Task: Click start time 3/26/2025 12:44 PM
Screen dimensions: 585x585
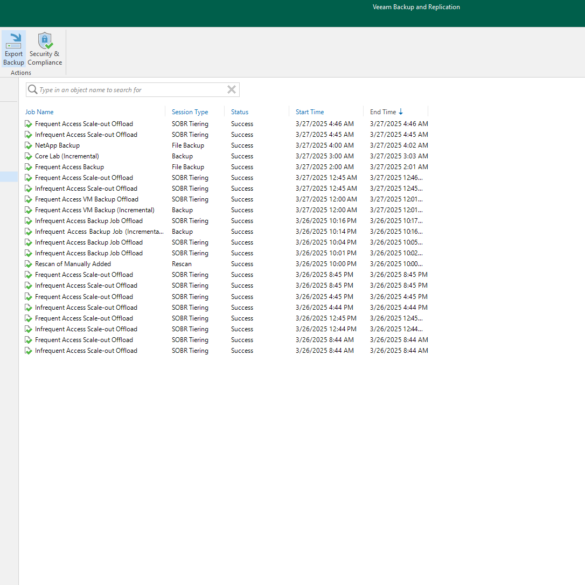Action: (326, 329)
